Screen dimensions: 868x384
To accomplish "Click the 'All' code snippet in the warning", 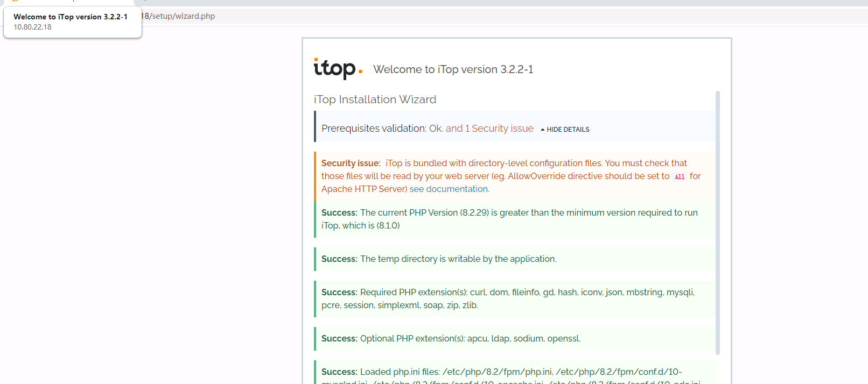I will (x=680, y=177).
